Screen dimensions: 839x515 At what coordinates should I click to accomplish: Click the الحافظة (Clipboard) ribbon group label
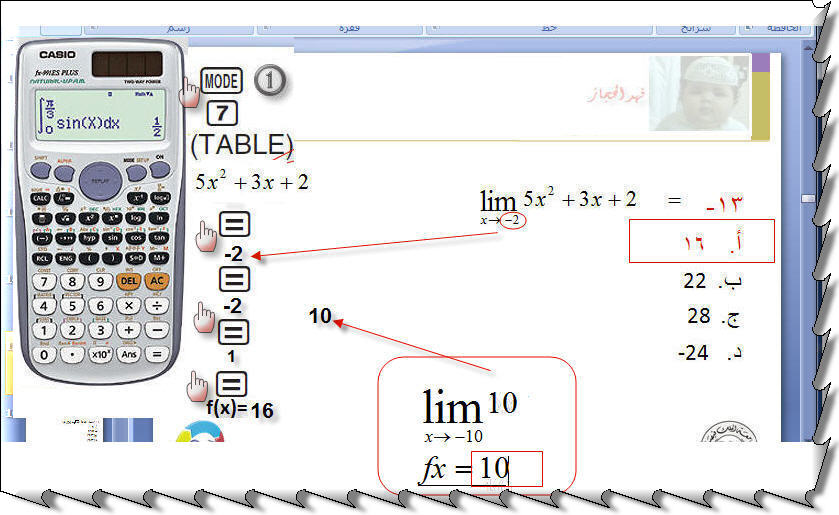pos(788,29)
